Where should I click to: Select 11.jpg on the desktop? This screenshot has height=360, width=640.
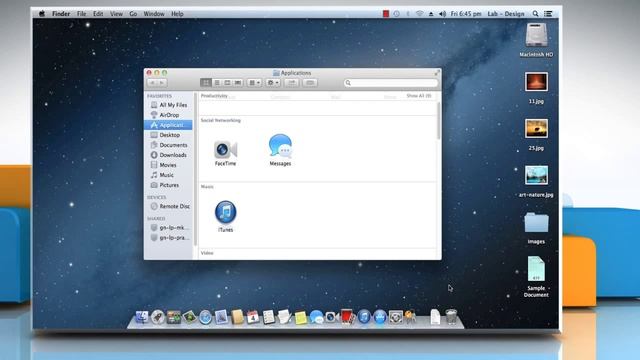click(x=536, y=82)
